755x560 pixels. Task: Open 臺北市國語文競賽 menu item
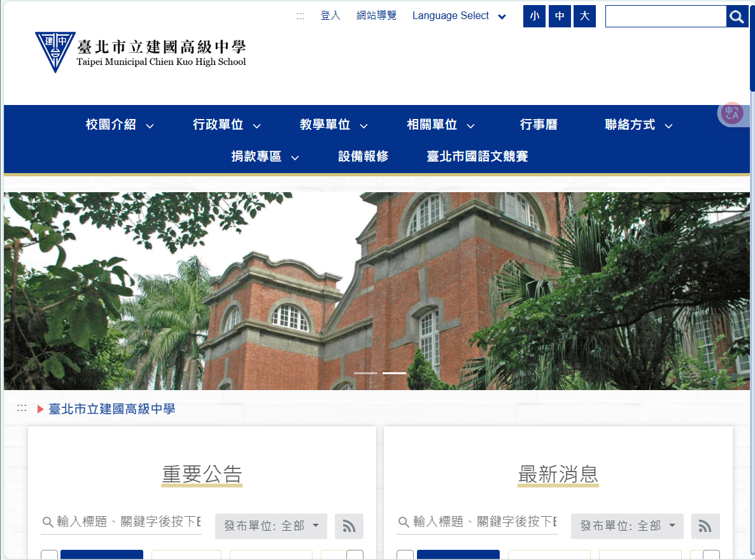(x=477, y=157)
